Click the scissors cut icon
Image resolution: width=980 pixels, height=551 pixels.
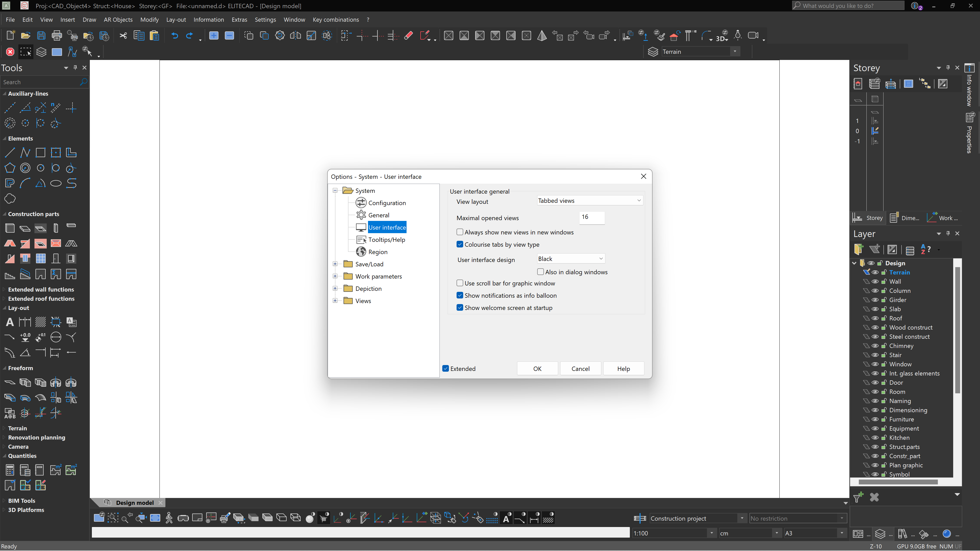point(123,36)
